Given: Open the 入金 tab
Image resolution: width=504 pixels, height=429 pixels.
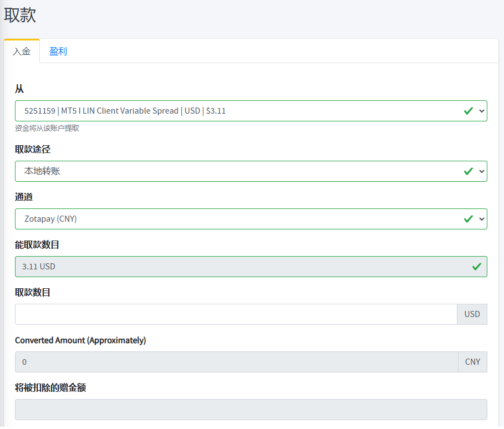Looking at the screenshot, I should (x=22, y=52).
